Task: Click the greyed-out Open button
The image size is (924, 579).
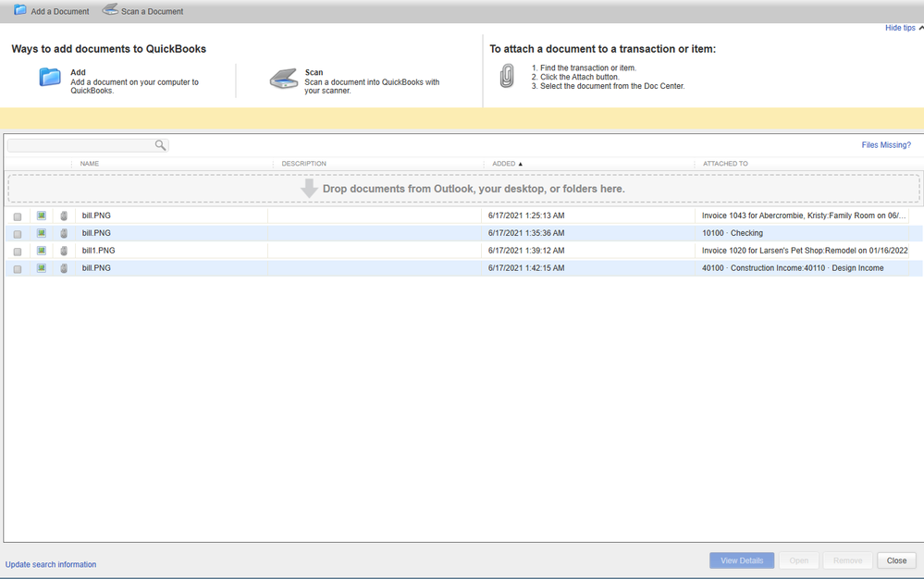Action: point(799,561)
